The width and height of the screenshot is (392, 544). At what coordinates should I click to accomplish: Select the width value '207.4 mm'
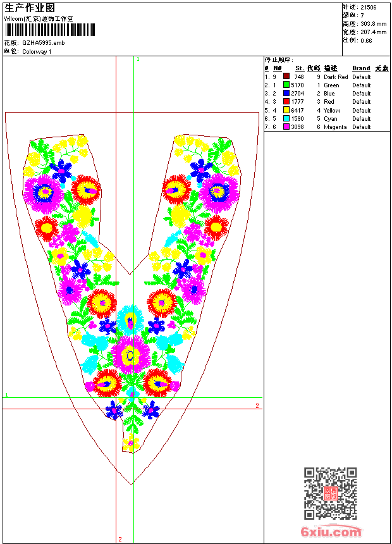(x=373, y=32)
